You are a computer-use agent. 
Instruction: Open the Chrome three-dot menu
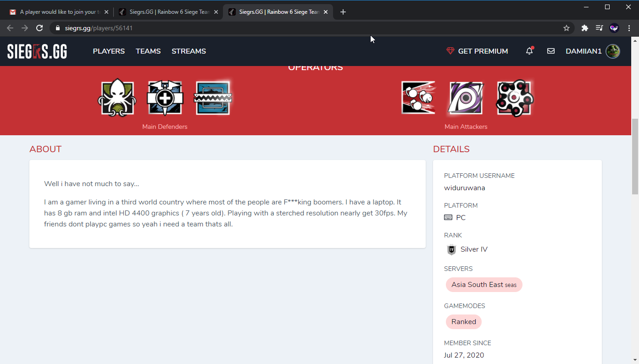coord(629,28)
